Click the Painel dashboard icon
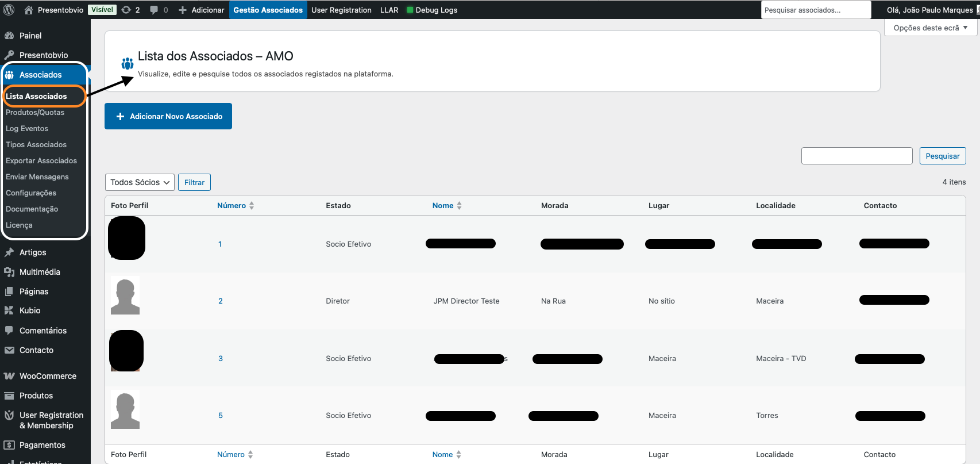The width and height of the screenshot is (980, 464). pos(9,36)
